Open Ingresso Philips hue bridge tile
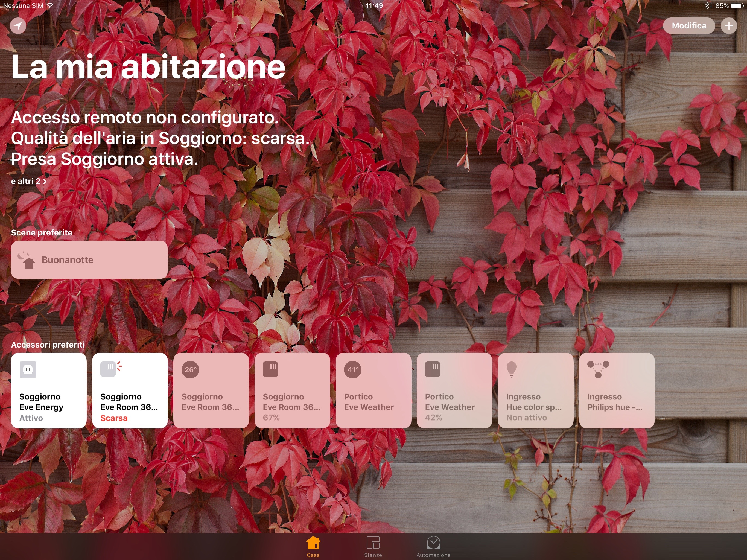The image size is (747, 560). (x=617, y=390)
